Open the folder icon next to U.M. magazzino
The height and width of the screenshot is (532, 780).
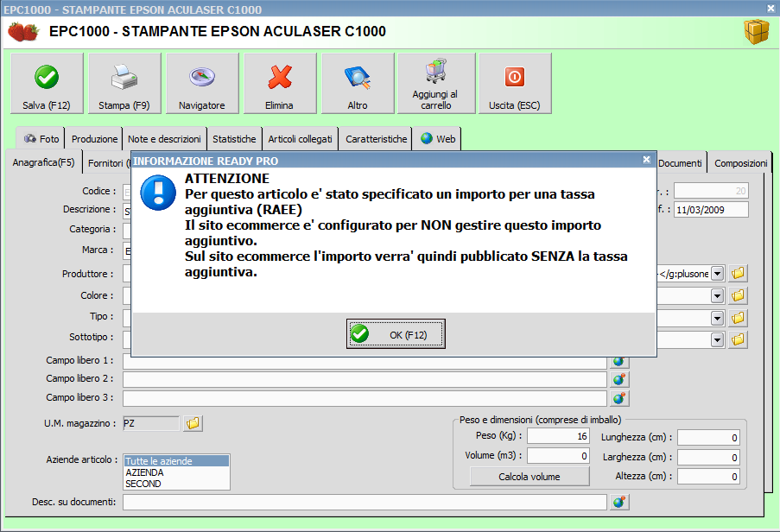click(193, 423)
